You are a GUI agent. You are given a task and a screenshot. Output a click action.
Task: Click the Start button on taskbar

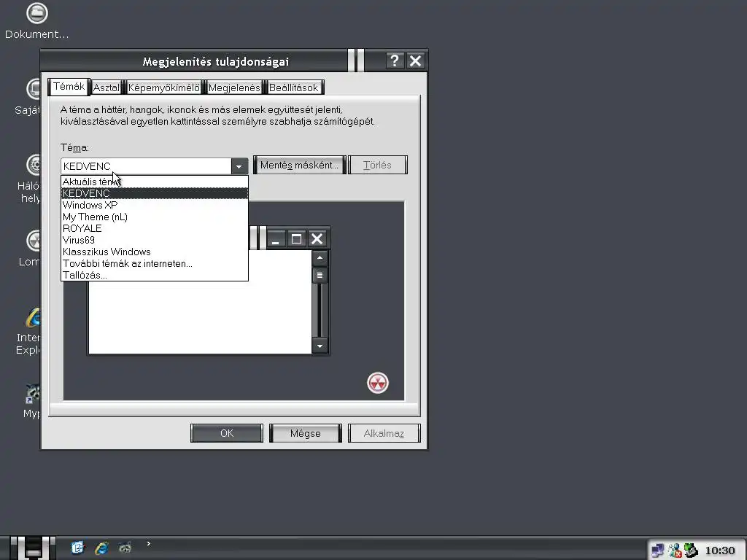point(33,548)
